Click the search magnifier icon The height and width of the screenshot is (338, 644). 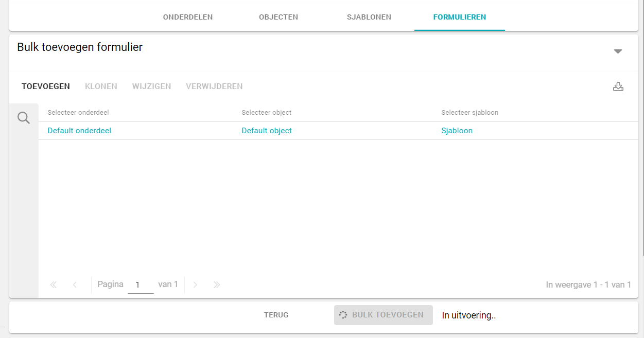(x=24, y=118)
